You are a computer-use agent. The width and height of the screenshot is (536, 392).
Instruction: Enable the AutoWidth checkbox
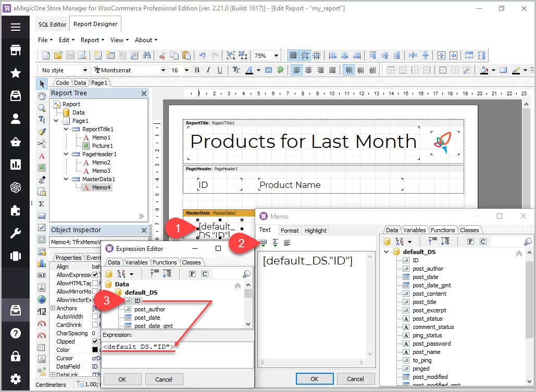pyautogui.click(x=95, y=317)
